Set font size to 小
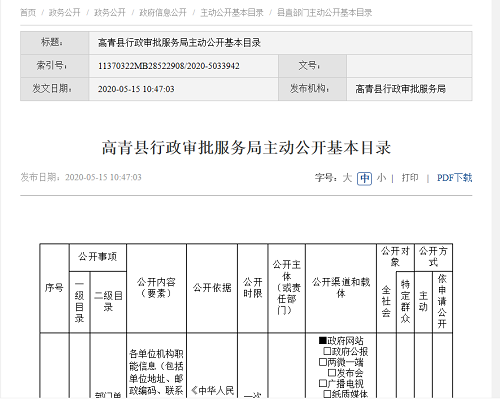The height and width of the screenshot is (400, 500). click(382, 177)
